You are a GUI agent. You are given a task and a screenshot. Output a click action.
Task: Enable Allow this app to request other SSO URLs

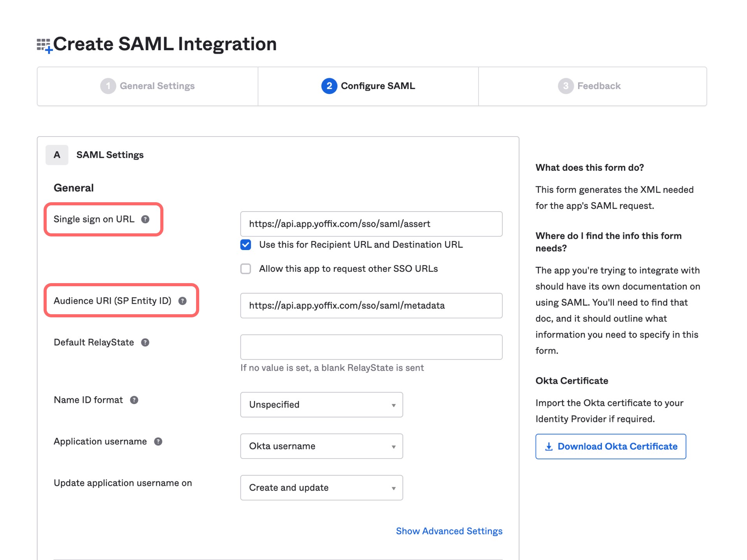point(245,268)
